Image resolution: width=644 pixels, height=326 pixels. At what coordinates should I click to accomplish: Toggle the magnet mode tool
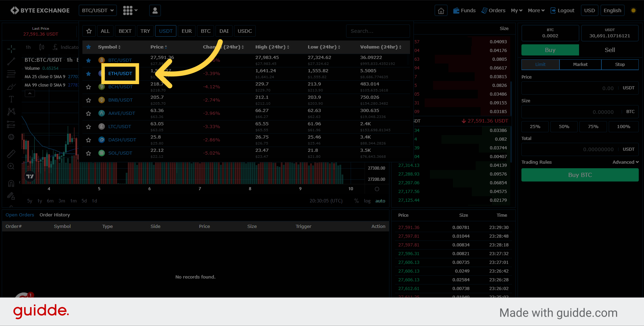click(11, 184)
